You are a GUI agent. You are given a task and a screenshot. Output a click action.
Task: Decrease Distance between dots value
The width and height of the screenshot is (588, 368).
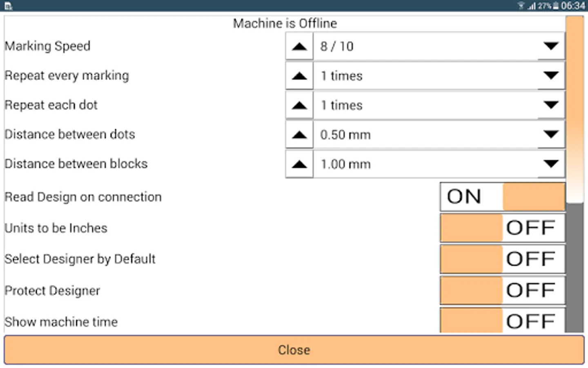coord(551,135)
